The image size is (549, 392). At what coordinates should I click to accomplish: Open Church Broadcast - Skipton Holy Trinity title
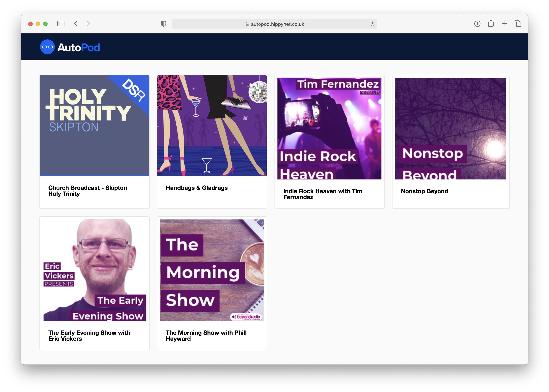click(x=88, y=191)
